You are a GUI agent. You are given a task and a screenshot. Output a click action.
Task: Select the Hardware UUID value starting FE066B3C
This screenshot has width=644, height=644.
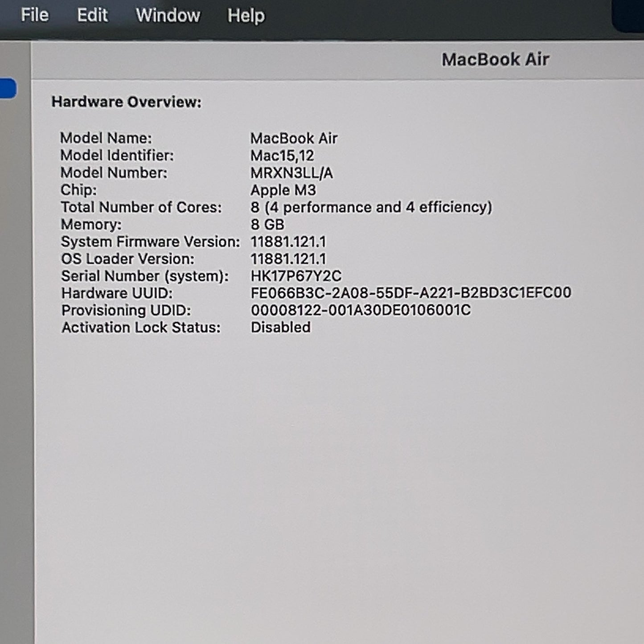[x=411, y=293]
